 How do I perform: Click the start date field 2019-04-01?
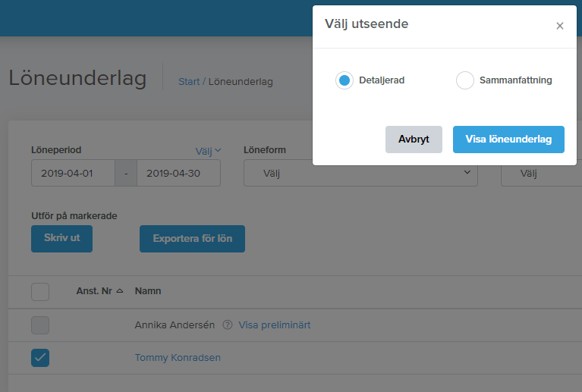(73, 173)
